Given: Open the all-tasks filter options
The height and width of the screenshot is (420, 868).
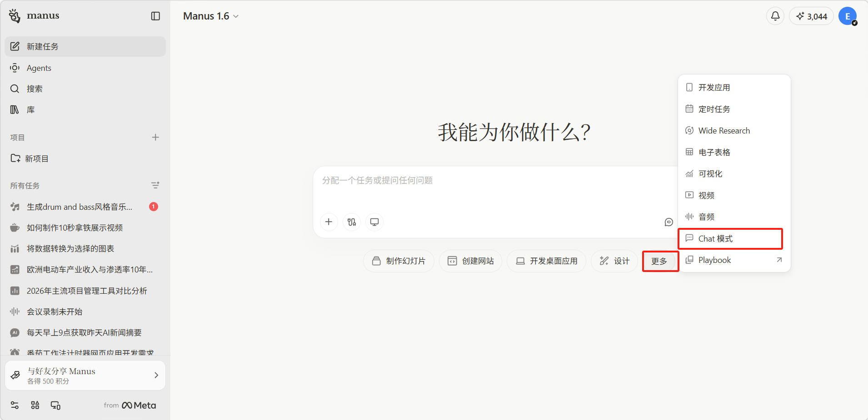Looking at the screenshot, I should (155, 185).
